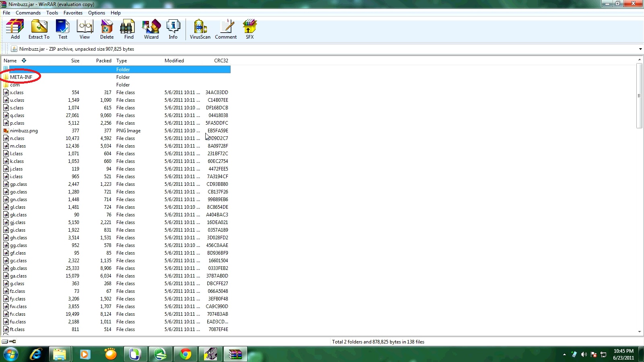Open the Windows Start button
Screen dimensions: 644x362
(10, 354)
